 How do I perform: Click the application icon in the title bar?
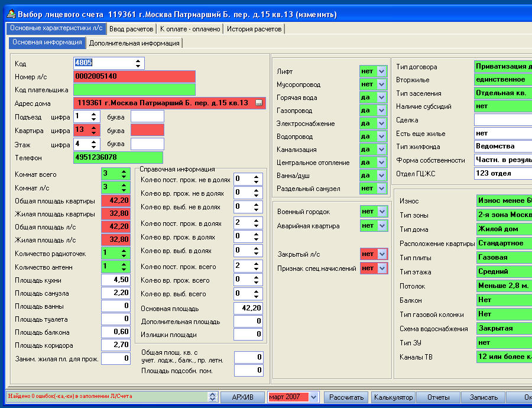point(11,14)
